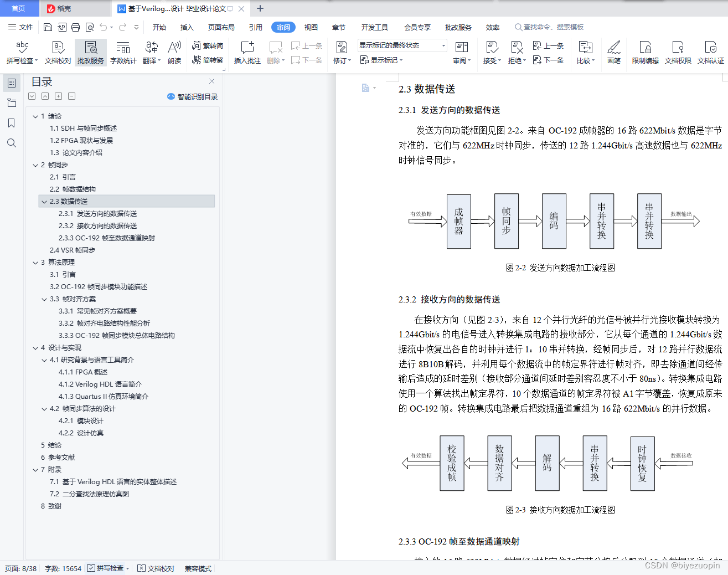
Task: Collapse the 3 算法原理 section
Action: tap(35, 263)
